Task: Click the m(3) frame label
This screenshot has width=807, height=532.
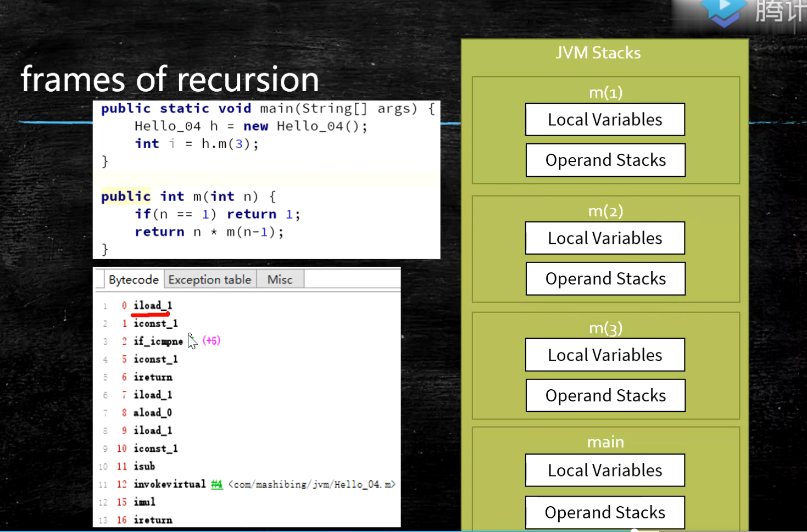Action: (605, 328)
